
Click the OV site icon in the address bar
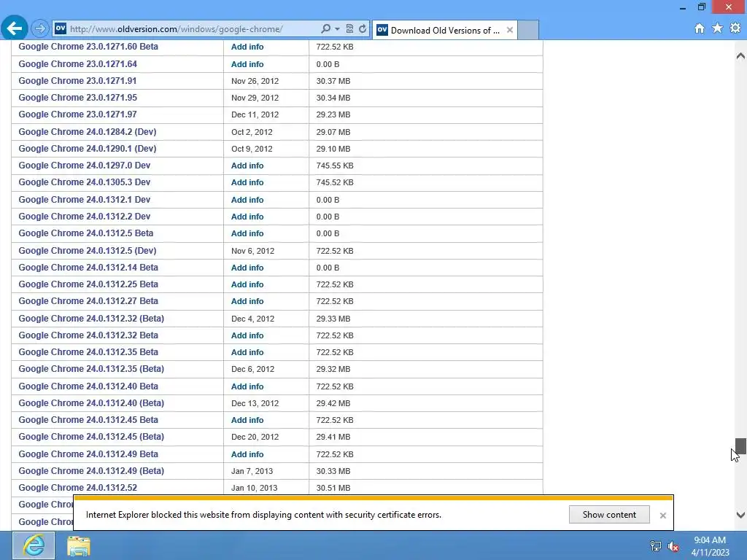61,28
